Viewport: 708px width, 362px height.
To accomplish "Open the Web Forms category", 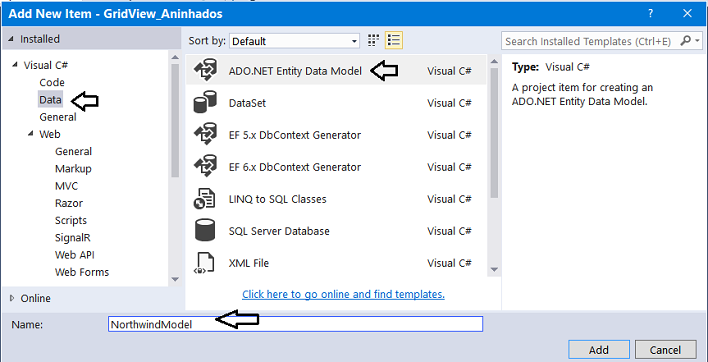I will [82, 272].
